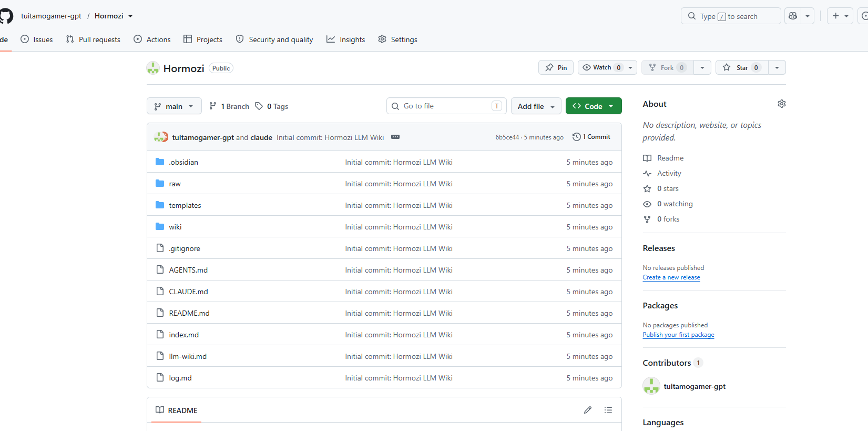Open the 0 stars link in About

668,188
